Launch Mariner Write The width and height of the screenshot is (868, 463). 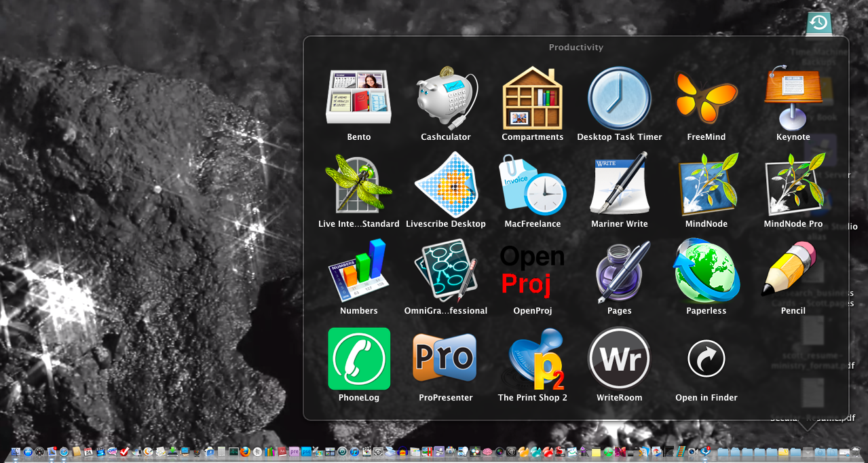coord(620,184)
